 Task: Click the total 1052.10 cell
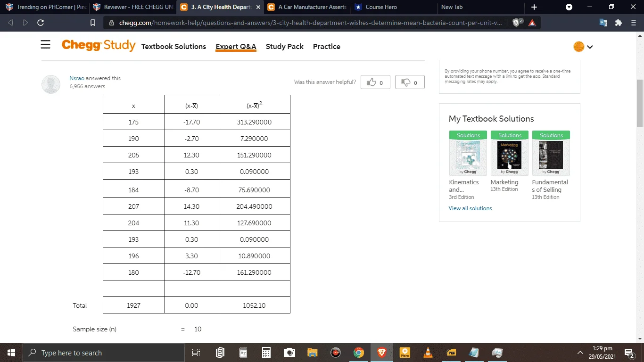(x=254, y=305)
